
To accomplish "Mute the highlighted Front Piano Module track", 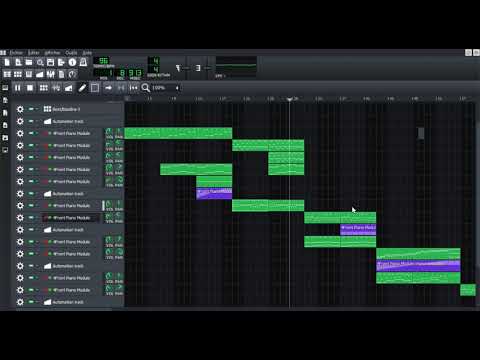I will click(x=31, y=218).
